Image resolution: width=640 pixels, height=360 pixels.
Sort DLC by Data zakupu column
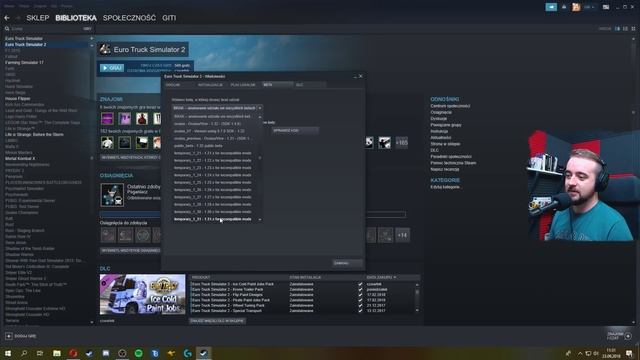381,278
